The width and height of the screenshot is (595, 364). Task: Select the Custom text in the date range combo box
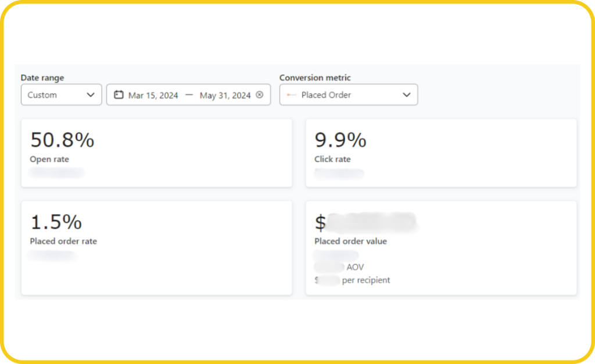[42, 95]
